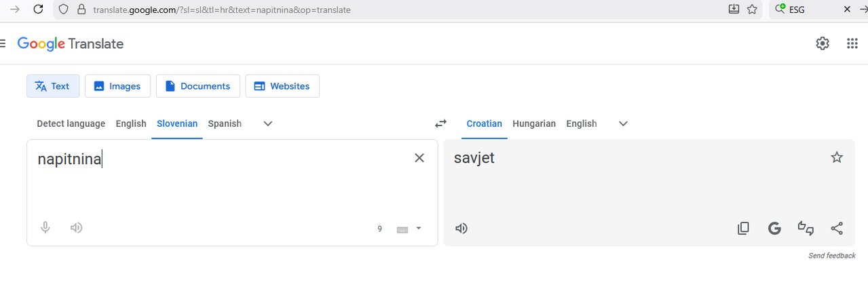The height and width of the screenshot is (293, 868).
Task: Switch target language to Hungarian
Action: click(x=533, y=123)
